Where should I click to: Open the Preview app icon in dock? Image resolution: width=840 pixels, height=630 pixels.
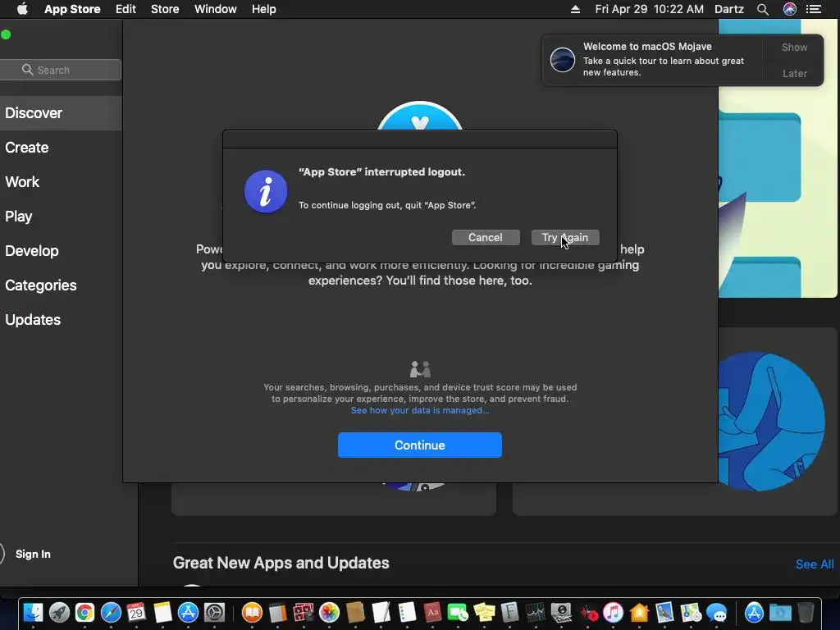tap(664, 612)
